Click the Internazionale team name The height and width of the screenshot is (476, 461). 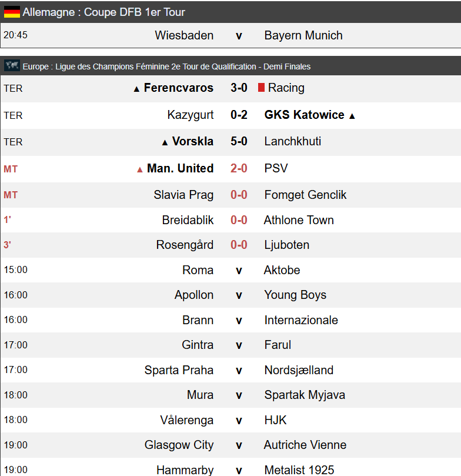coord(301,320)
